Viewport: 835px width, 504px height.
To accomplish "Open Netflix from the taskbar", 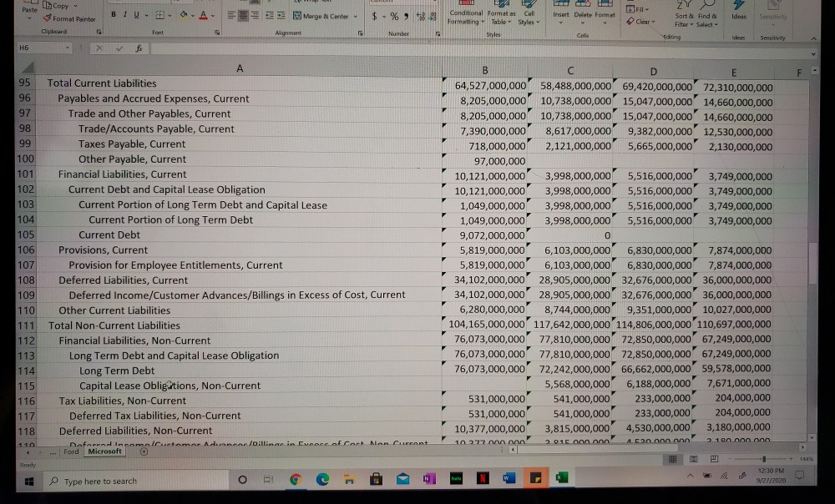I will (483, 478).
